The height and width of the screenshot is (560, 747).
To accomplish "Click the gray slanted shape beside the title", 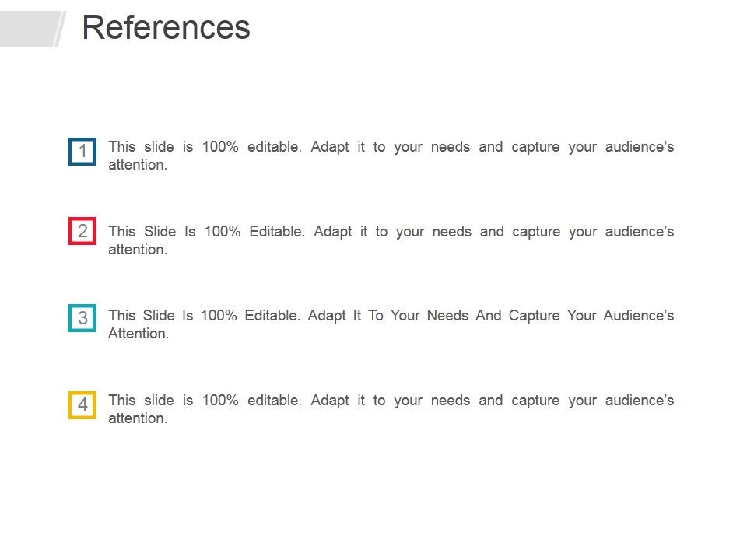I will pos(31,29).
